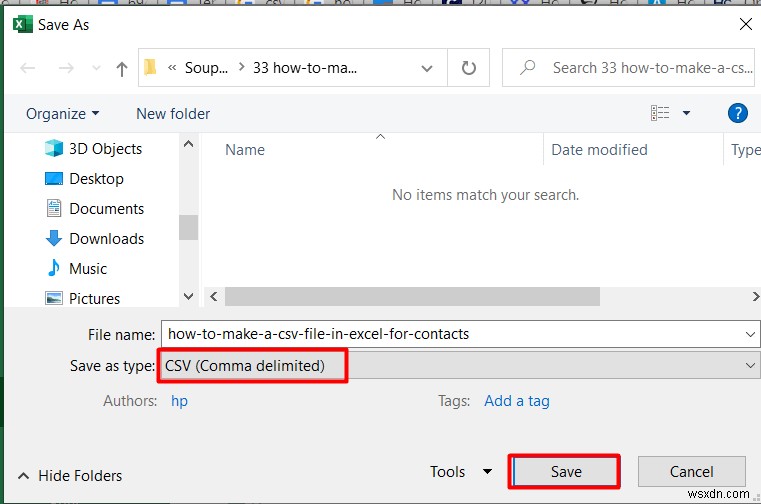Click the Save button
761x504 pixels.
[566, 471]
